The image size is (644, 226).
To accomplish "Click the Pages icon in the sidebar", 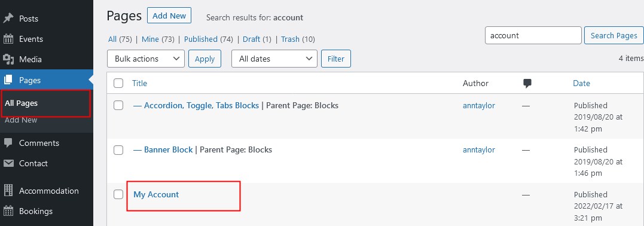I will [x=8, y=80].
